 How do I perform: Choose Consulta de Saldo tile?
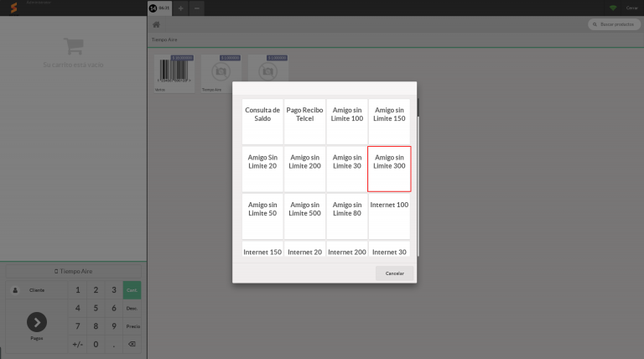point(262,121)
